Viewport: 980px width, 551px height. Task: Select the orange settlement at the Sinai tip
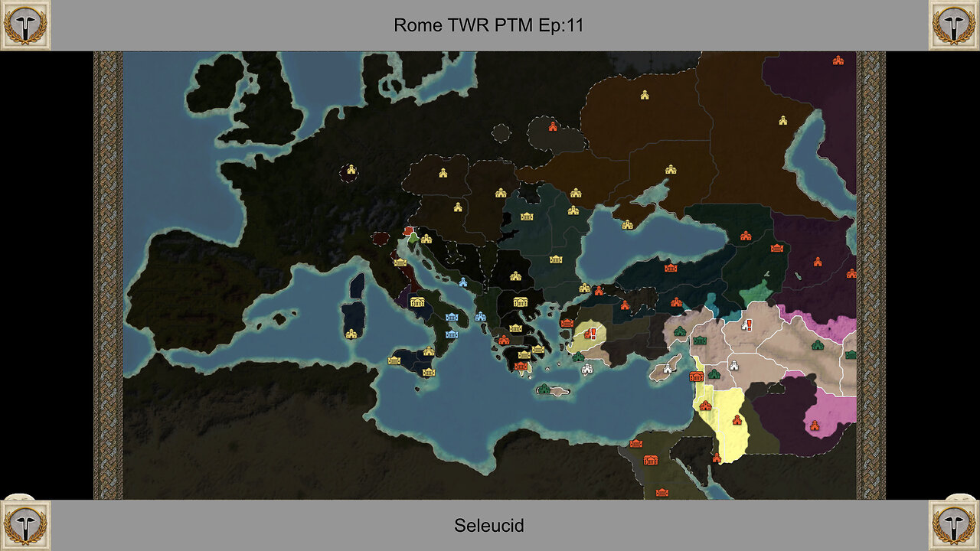click(717, 458)
